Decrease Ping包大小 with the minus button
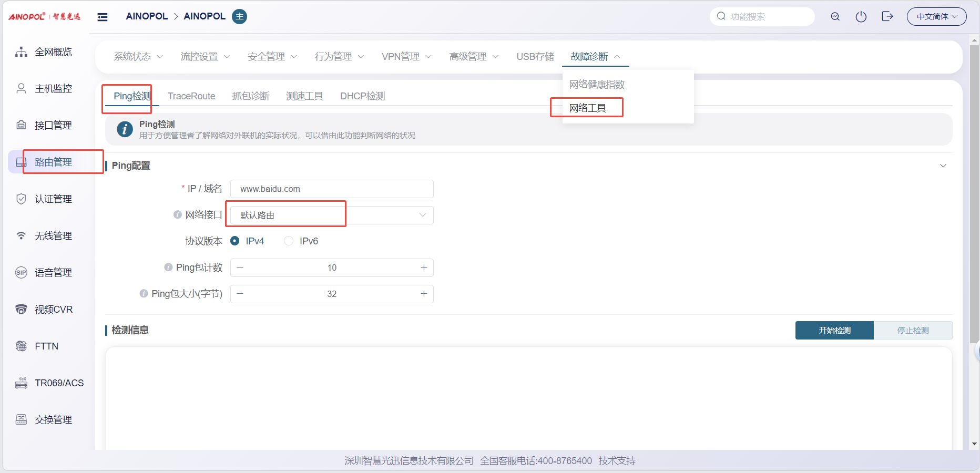Image resolution: width=980 pixels, height=473 pixels. point(240,294)
